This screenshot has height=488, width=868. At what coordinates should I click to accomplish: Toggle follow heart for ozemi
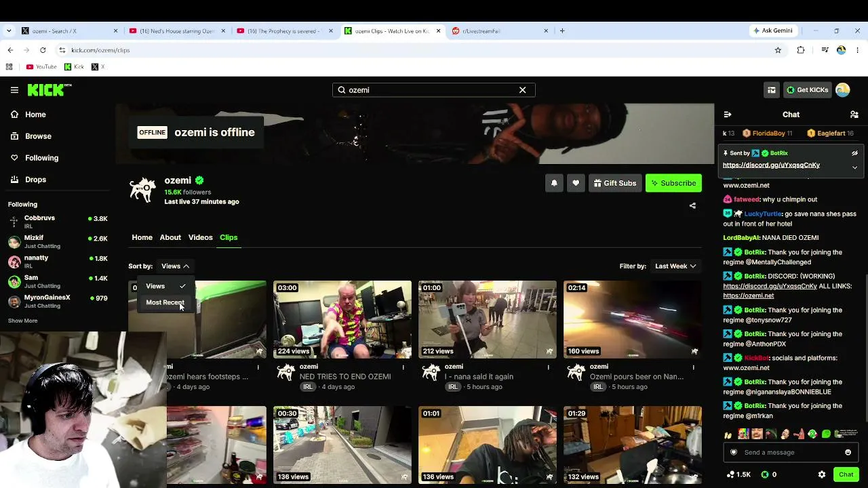point(576,183)
